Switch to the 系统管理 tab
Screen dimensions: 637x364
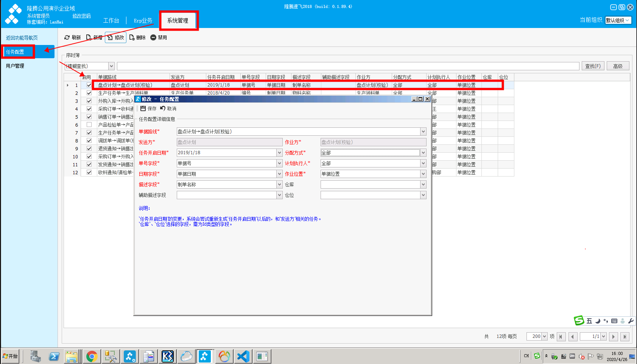tap(178, 20)
